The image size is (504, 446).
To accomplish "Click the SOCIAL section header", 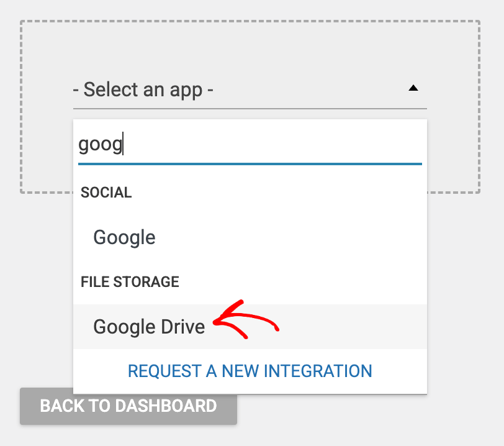I will click(x=106, y=193).
